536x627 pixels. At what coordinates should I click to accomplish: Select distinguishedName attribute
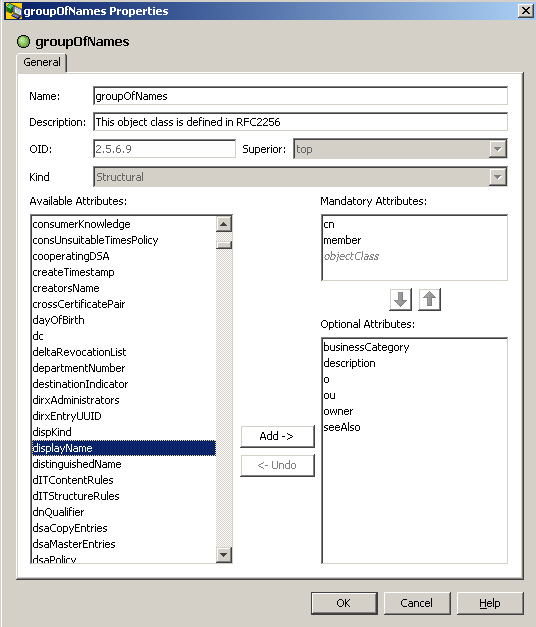(x=124, y=464)
